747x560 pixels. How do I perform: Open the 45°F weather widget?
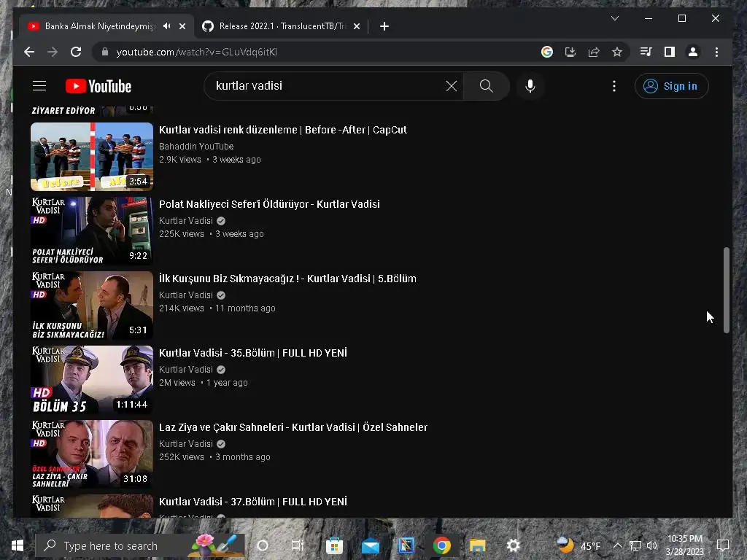pos(578,545)
